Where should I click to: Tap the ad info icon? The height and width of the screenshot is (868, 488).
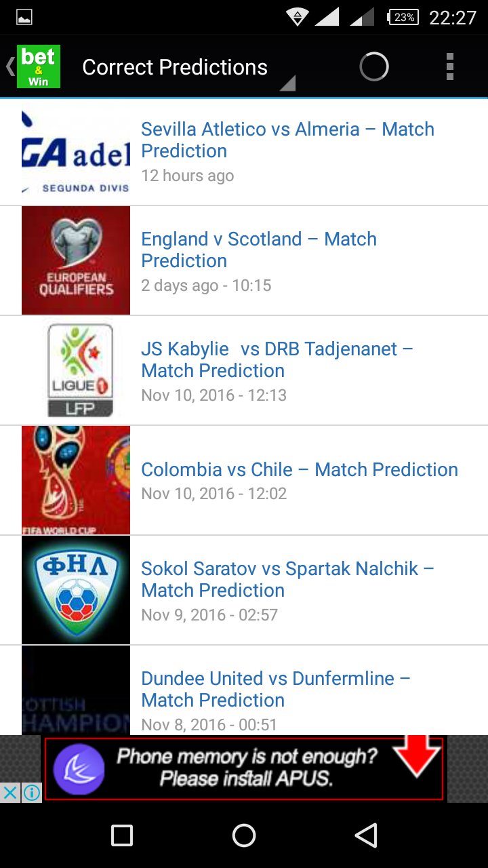[31, 791]
